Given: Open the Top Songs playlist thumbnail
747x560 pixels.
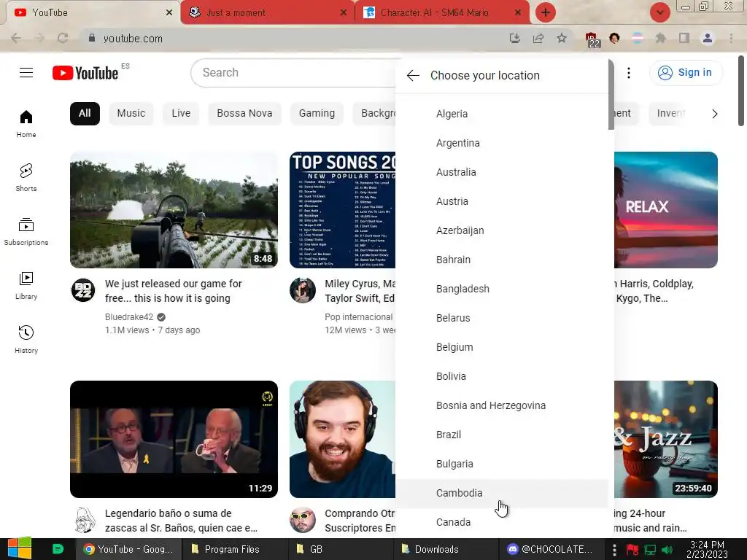Looking at the screenshot, I should (343, 210).
